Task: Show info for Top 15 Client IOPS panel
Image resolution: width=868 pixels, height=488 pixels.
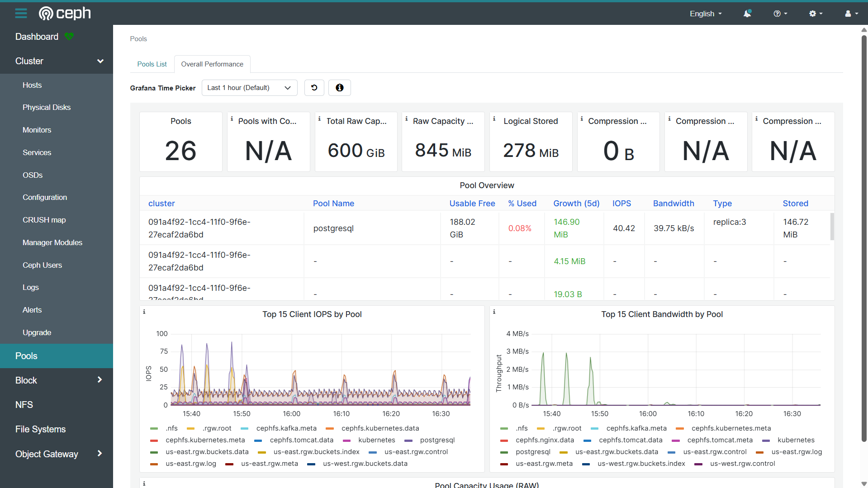Action: [x=144, y=312]
